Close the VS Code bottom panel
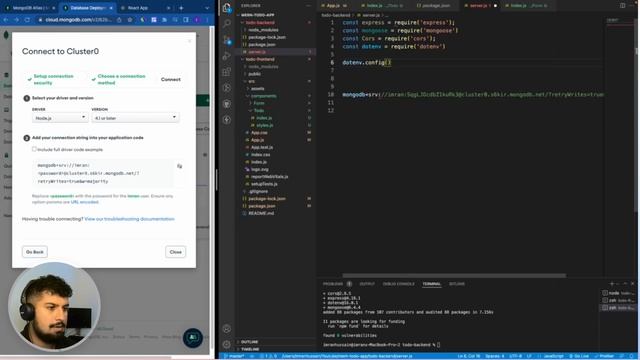640x360 pixels. tap(633, 284)
